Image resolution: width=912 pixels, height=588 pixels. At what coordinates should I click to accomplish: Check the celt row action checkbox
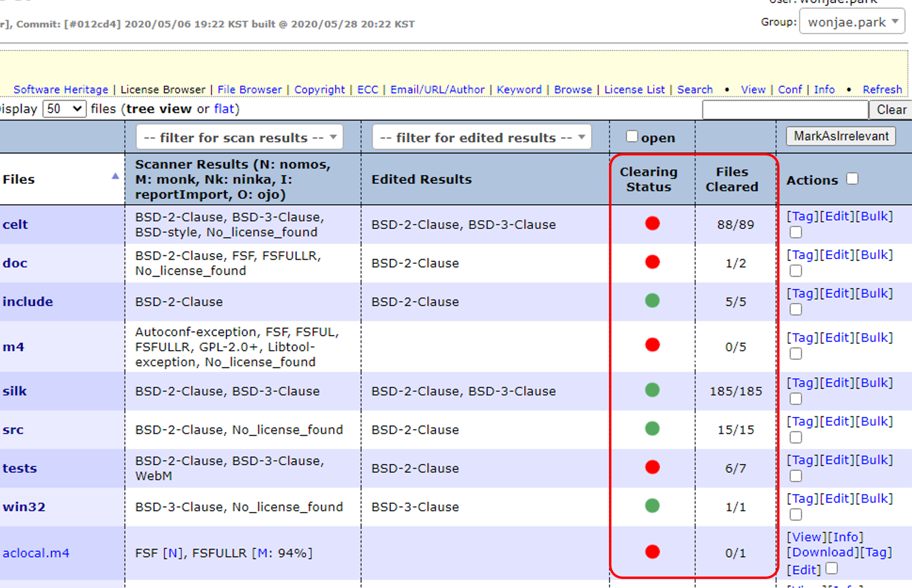[x=796, y=233]
